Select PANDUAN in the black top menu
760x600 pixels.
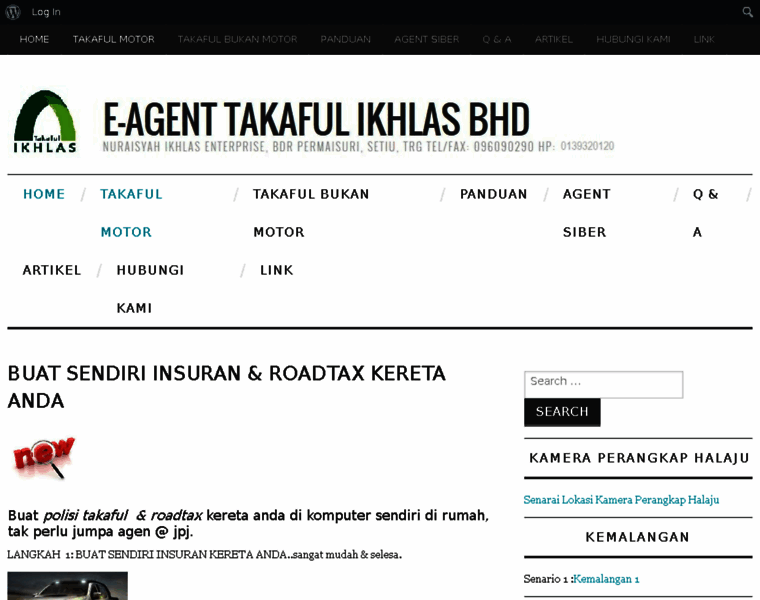point(346,39)
